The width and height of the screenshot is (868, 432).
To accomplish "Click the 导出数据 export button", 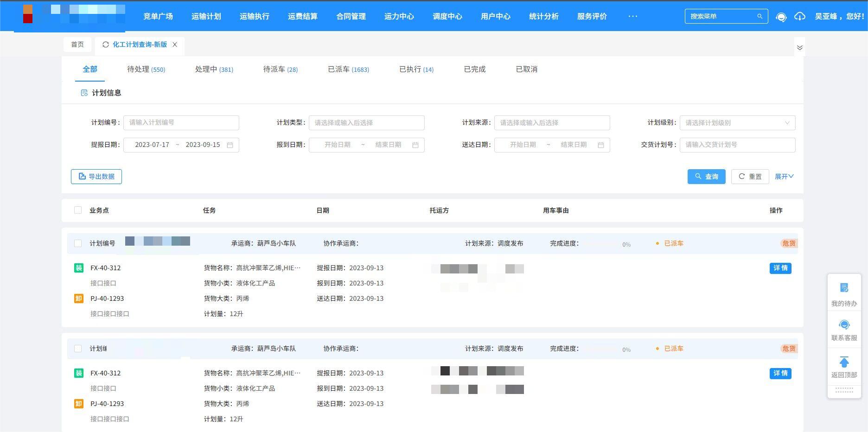I will click(96, 177).
